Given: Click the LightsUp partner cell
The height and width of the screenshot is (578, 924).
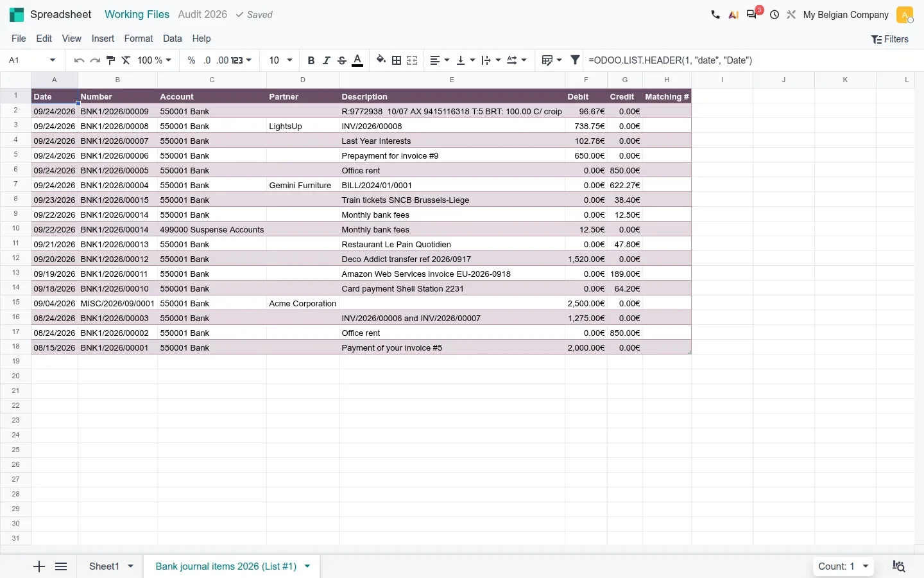Looking at the screenshot, I should coord(303,127).
